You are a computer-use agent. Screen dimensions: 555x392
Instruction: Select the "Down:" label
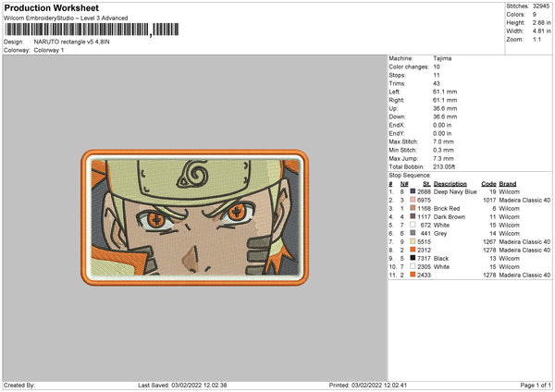point(397,116)
